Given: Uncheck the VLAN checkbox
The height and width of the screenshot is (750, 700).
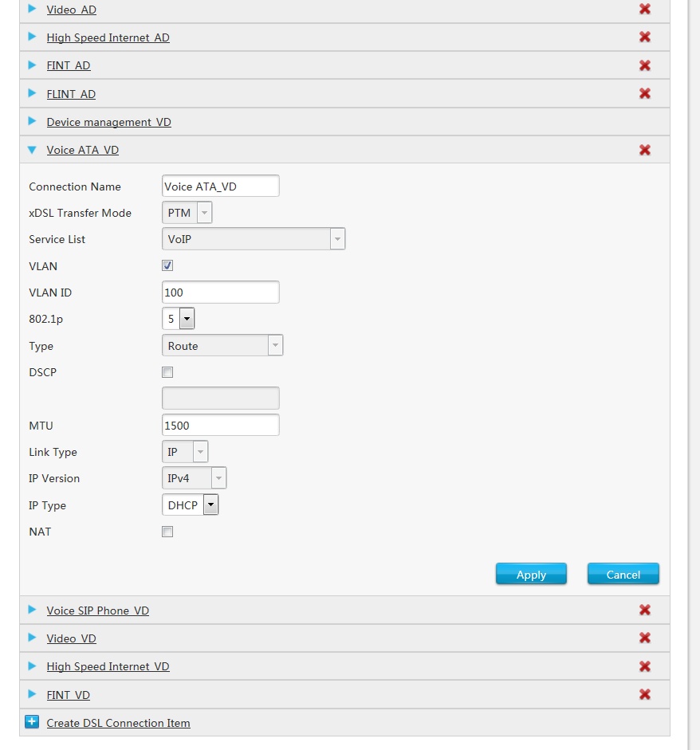Looking at the screenshot, I should pos(167,266).
